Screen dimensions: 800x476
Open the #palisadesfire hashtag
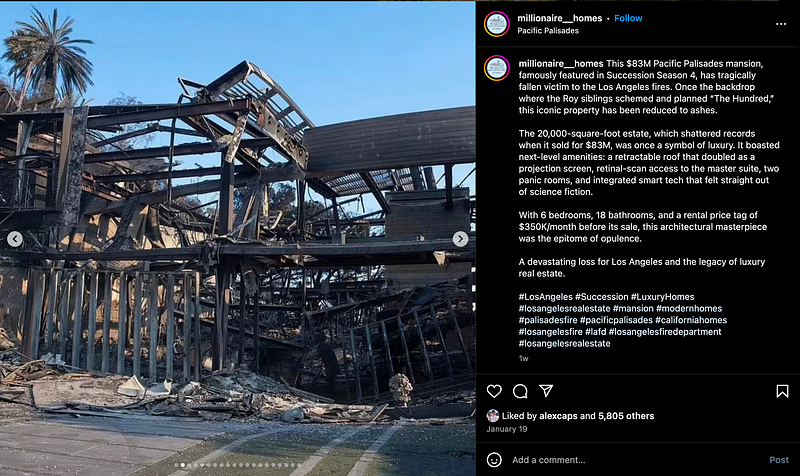coord(548,320)
